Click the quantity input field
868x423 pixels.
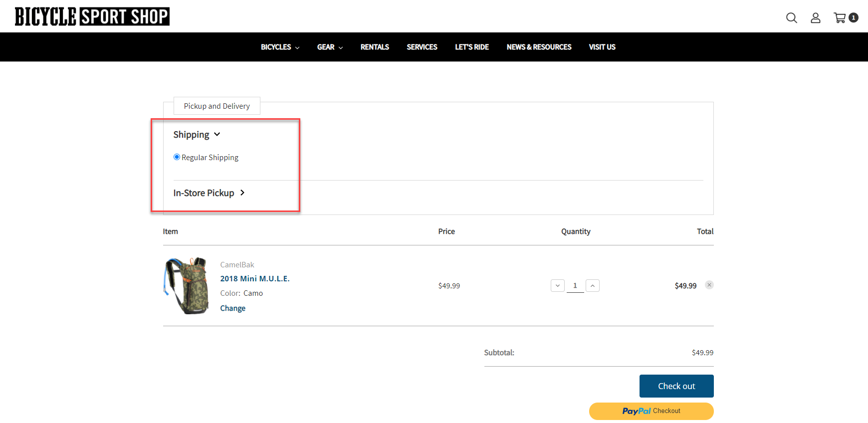pos(575,286)
